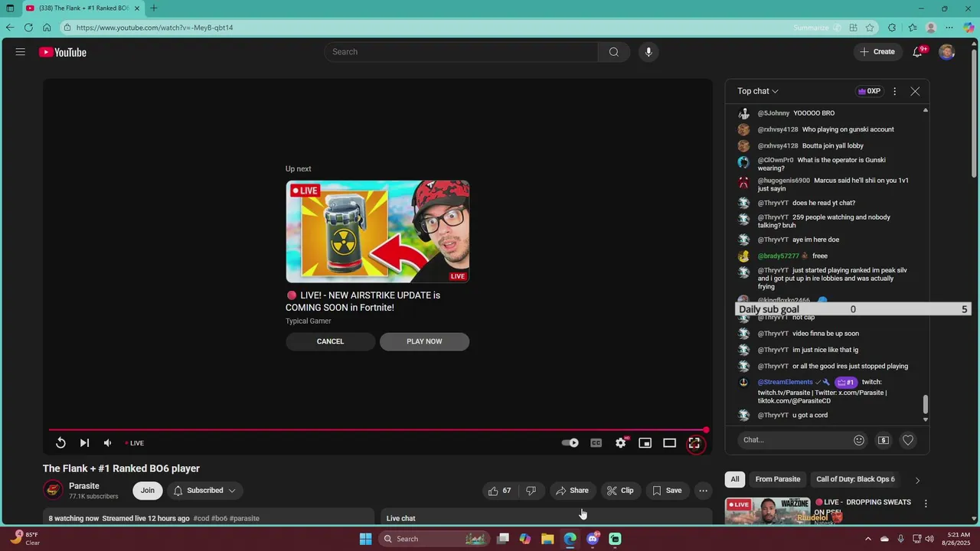Show more filter chips with arrow

click(917, 480)
